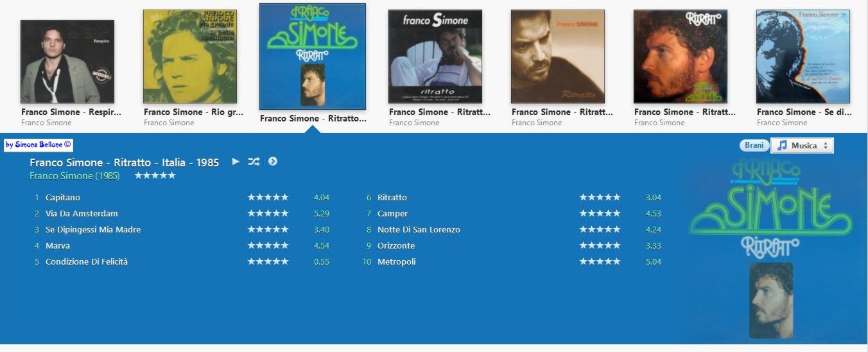Rate the album with header stars
Viewport: 868px width, 352px height.
[155, 175]
